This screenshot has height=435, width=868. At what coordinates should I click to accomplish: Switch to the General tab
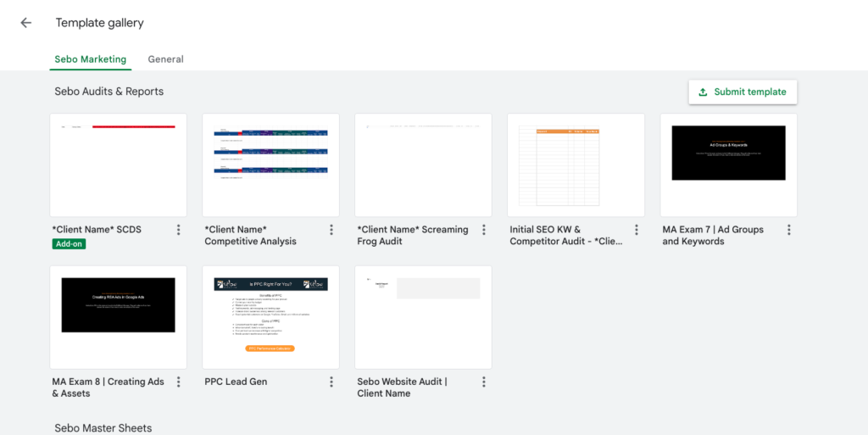165,59
